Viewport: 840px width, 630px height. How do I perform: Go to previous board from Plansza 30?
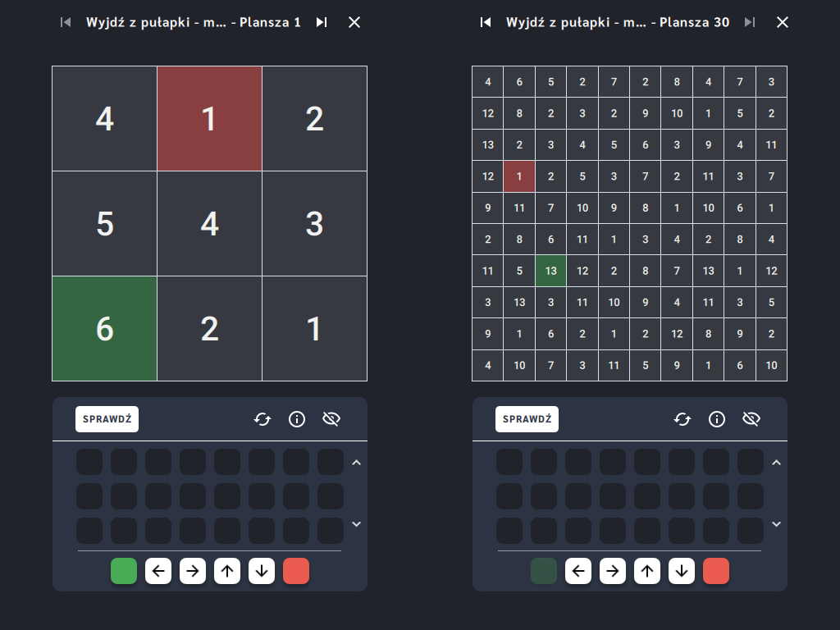point(486,22)
